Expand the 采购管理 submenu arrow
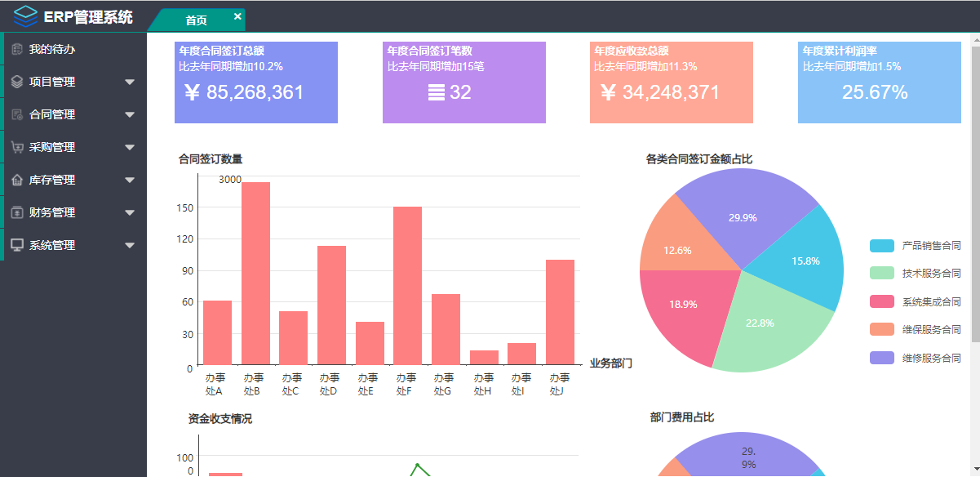 pyautogui.click(x=130, y=147)
